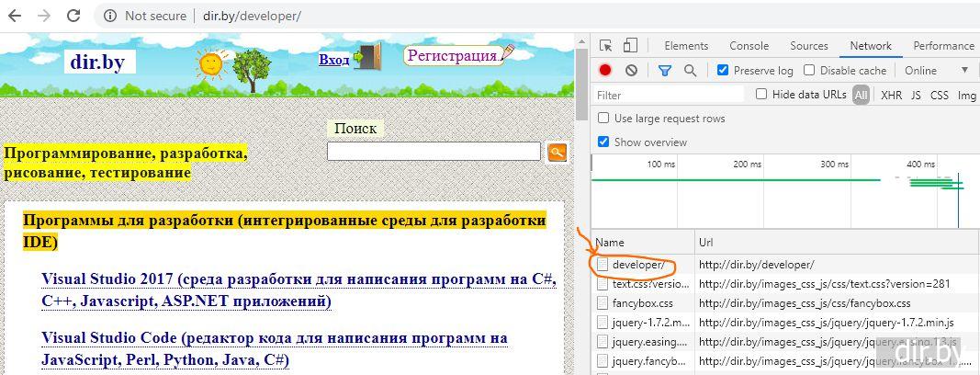This screenshot has width=980, height=375.
Task: Toggle the device toolbar icon
Action: click(x=630, y=46)
